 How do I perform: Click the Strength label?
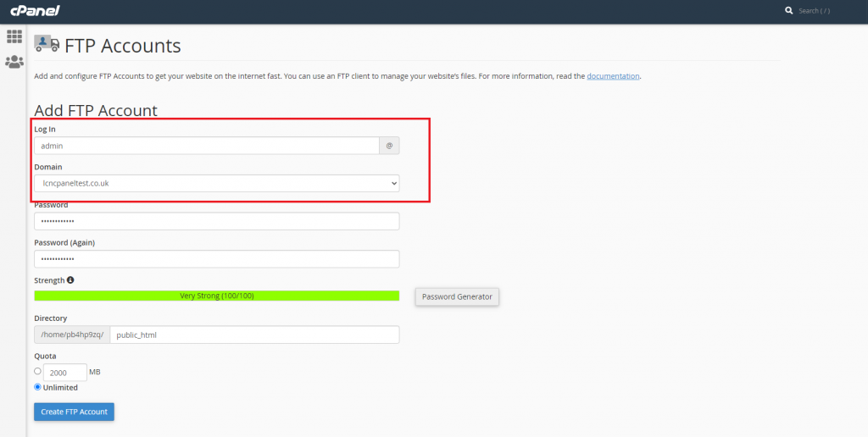click(49, 280)
